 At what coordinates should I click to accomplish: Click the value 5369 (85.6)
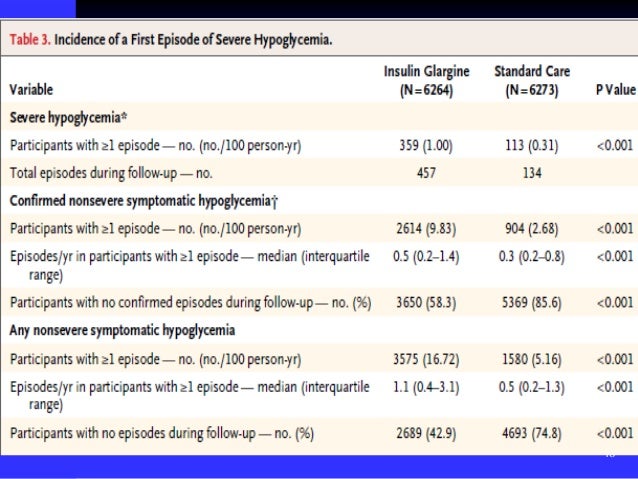tap(532, 300)
